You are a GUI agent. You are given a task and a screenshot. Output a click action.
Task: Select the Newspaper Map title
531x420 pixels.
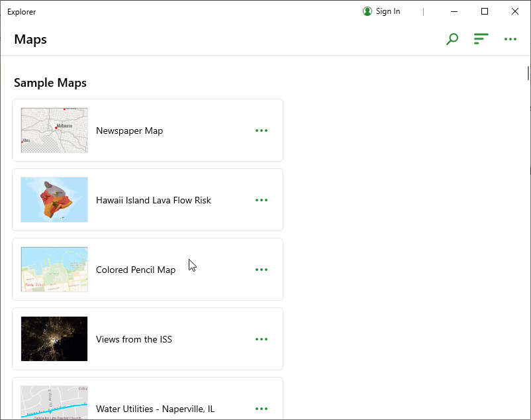[129, 131]
